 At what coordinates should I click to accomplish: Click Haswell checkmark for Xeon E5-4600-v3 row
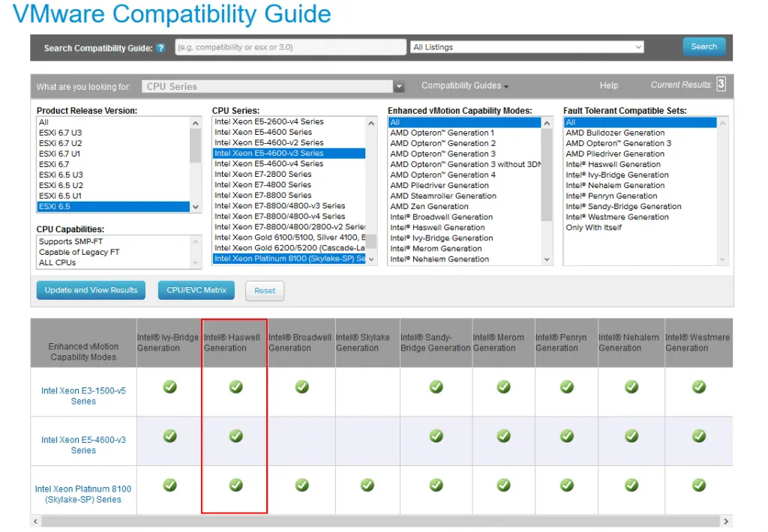point(235,436)
